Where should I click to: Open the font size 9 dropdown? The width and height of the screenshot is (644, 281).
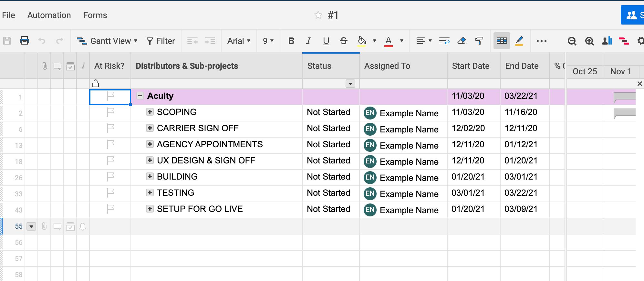(268, 41)
